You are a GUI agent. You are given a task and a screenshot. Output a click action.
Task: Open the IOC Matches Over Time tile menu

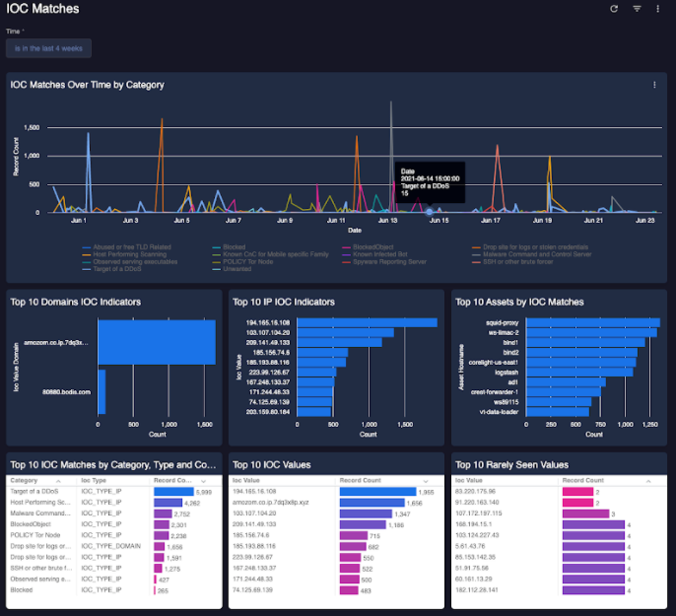[654, 85]
